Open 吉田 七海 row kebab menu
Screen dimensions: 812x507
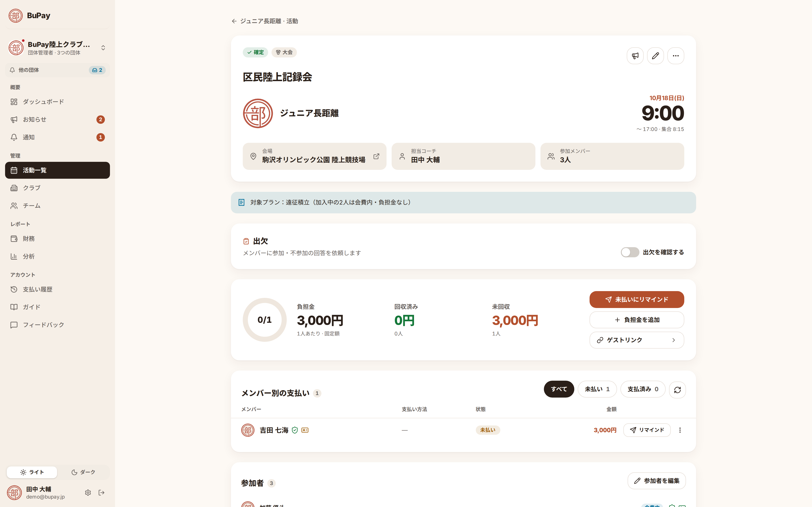point(680,430)
